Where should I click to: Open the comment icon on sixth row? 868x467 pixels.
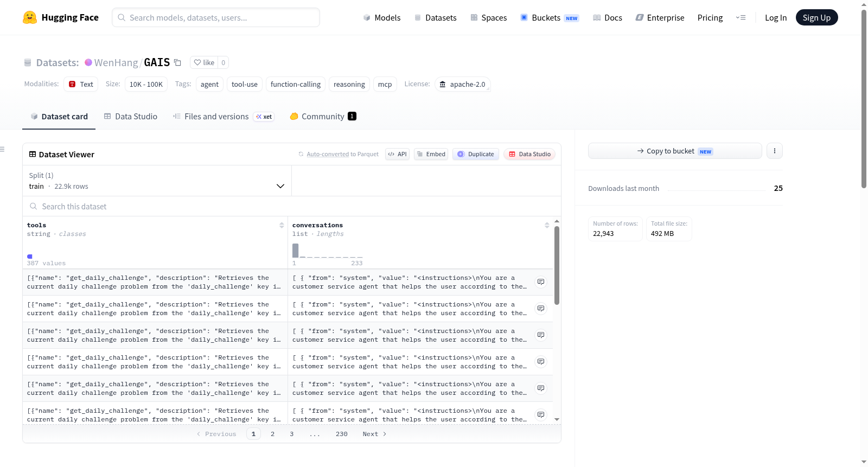point(541,415)
